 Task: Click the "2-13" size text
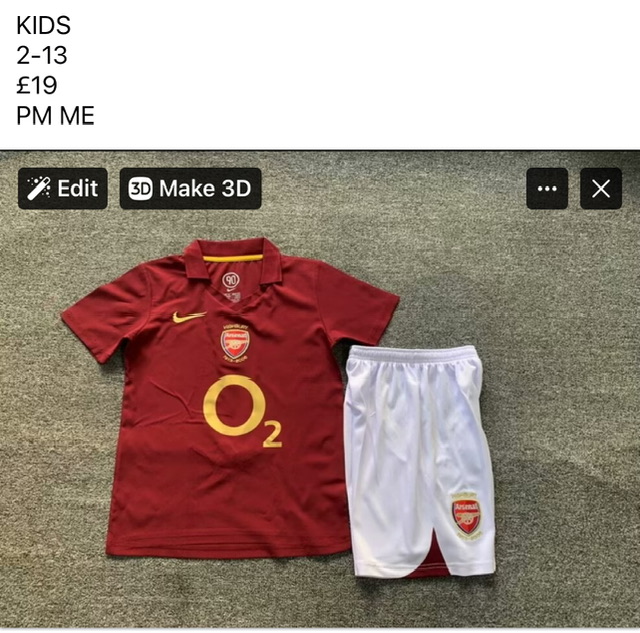tap(44, 55)
